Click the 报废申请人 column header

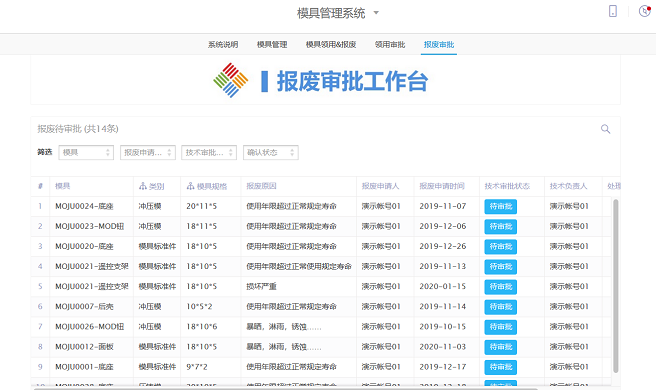pos(380,186)
